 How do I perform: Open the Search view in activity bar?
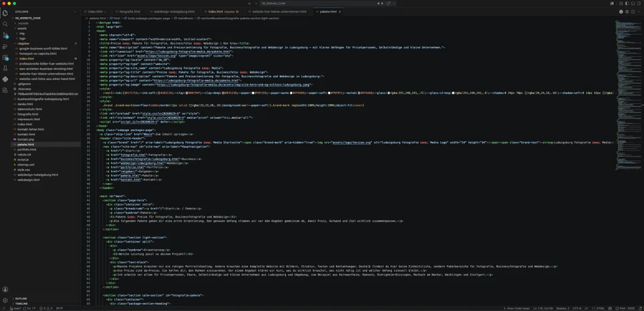(5, 24)
